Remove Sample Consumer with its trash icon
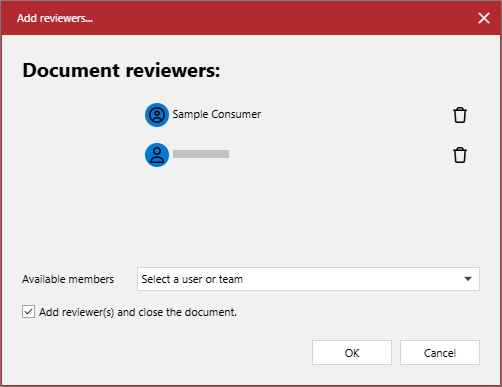This screenshot has width=502, height=387. click(x=460, y=115)
